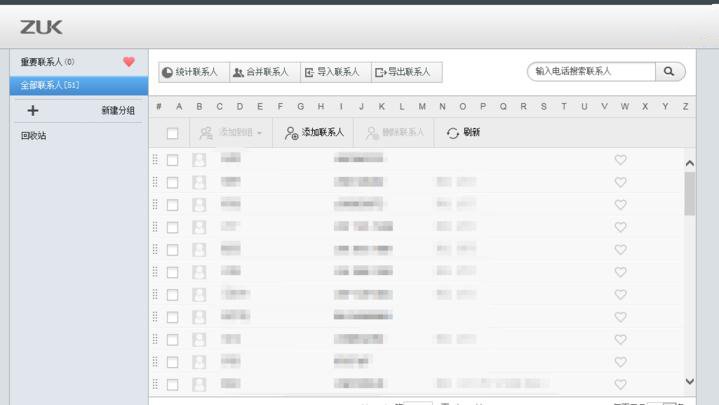
Task: Tick the second contact row's checkbox
Action: (172, 183)
